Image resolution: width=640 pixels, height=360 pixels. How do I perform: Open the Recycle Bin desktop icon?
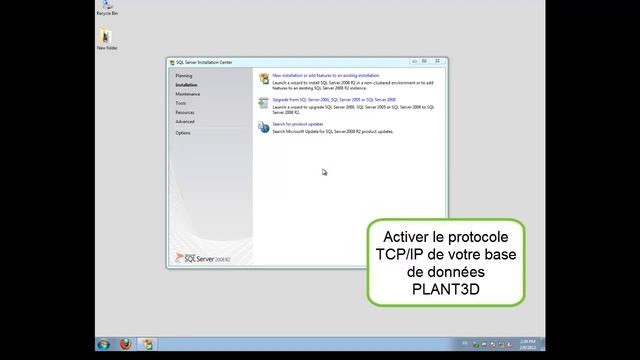click(107, 7)
